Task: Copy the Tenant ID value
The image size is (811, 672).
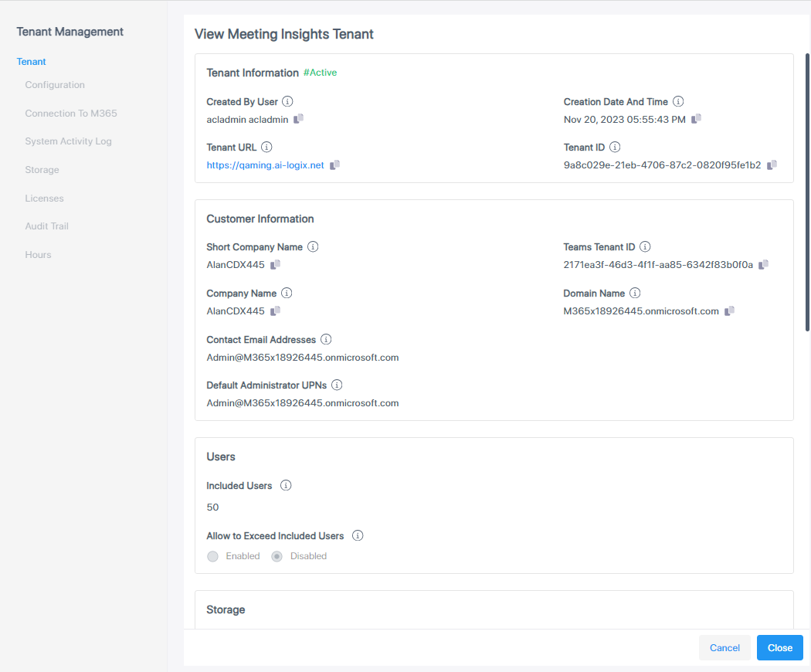Action: (772, 165)
